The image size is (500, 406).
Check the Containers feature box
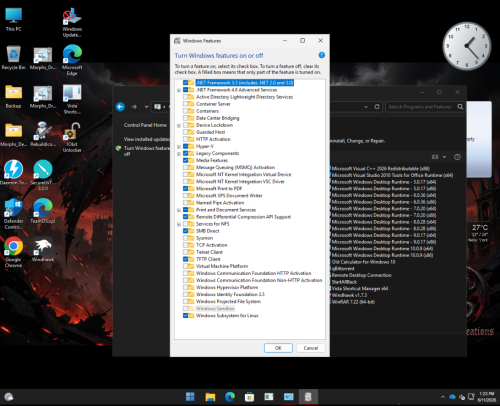[x=185, y=111]
